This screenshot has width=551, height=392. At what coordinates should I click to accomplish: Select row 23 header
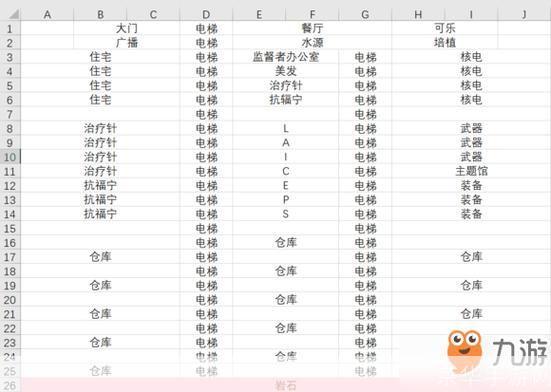(10, 343)
